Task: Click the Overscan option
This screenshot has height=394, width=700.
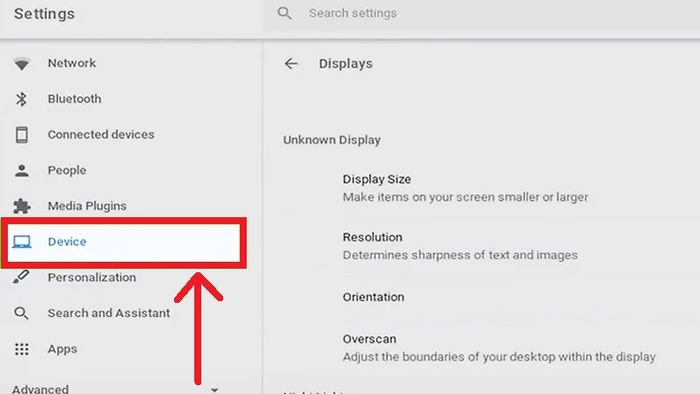Action: click(x=370, y=339)
